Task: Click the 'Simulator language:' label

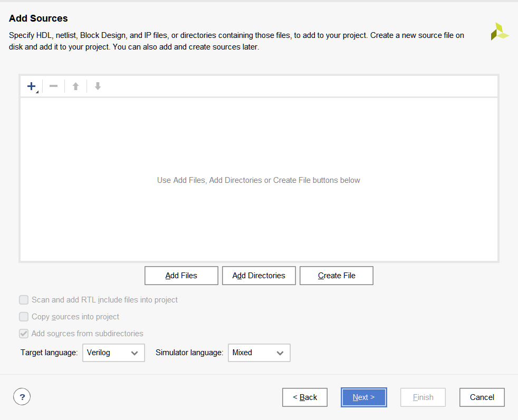Action: (x=189, y=353)
